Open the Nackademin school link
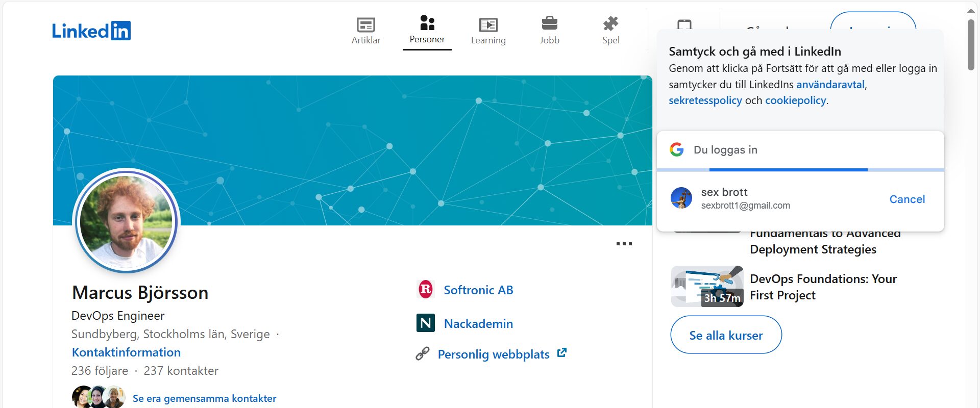The width and height of the screenshot is (980, 408). [478, 323]
